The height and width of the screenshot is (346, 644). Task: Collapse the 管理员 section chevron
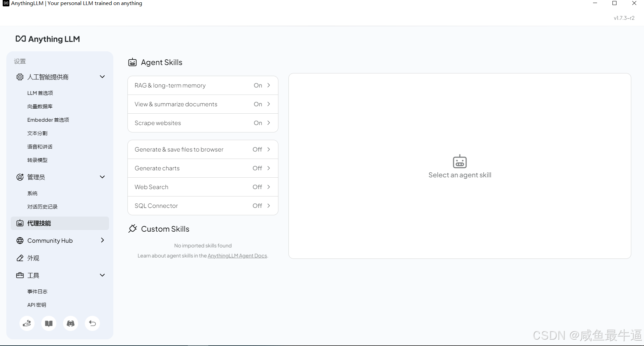[102, 177]
